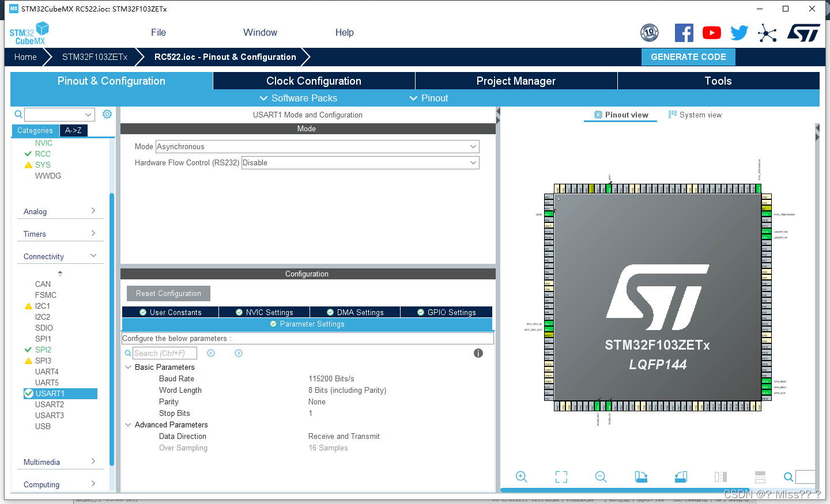Switch to the Clock Configuration tab
This screenshot has width=830, height=504.
pyautogui.click(x=314, y=81)
